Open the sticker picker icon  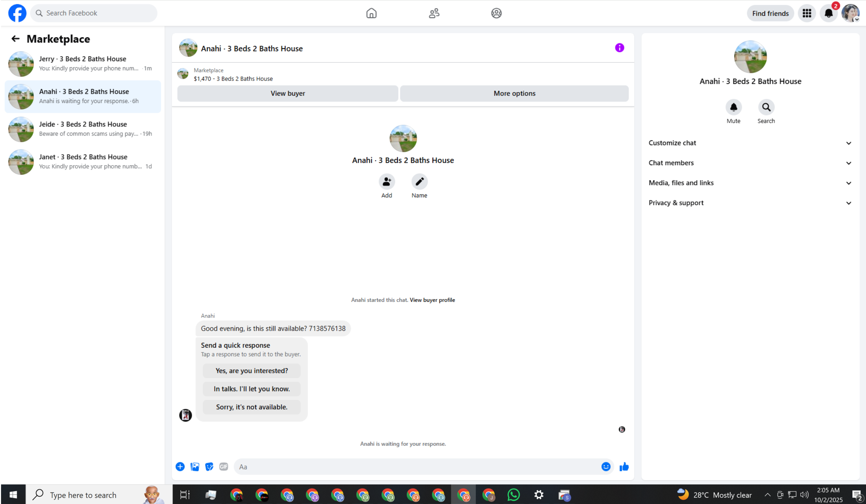[209, 467]
